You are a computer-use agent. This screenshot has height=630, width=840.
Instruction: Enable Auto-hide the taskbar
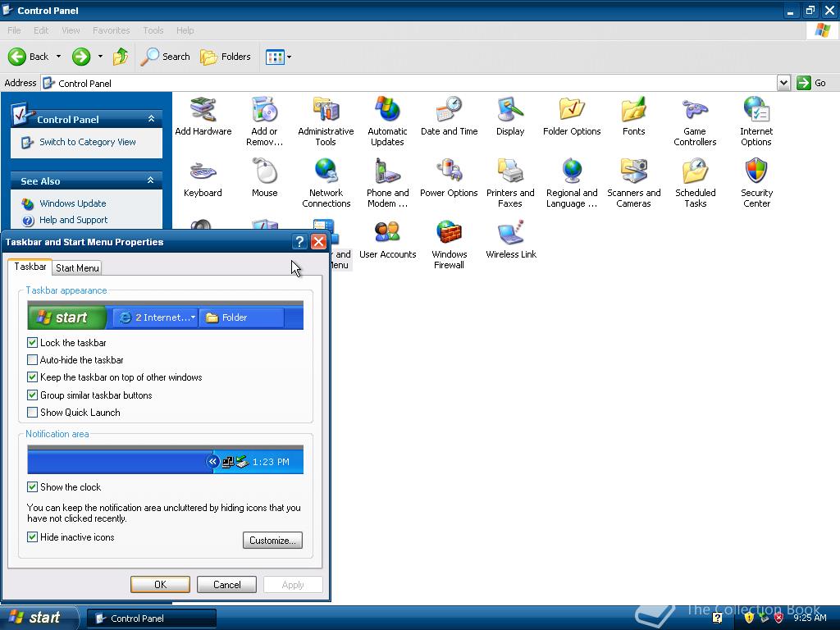(x=32, y=360)
